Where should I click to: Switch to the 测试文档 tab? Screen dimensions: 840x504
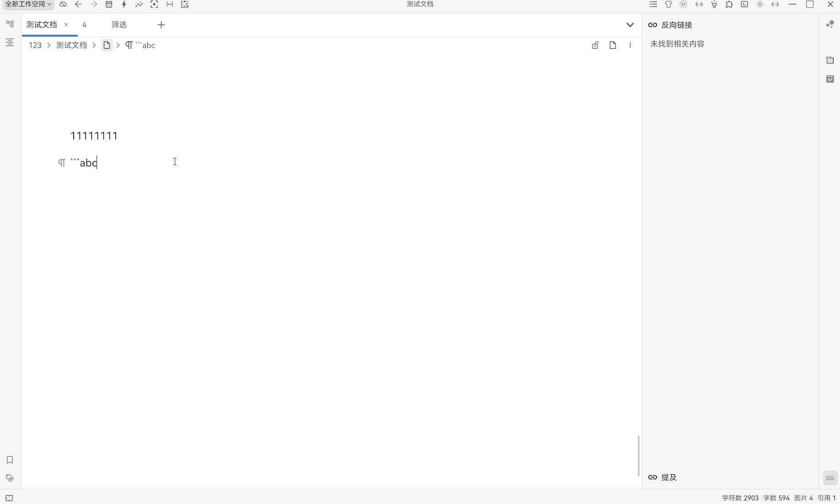(42, 25)
